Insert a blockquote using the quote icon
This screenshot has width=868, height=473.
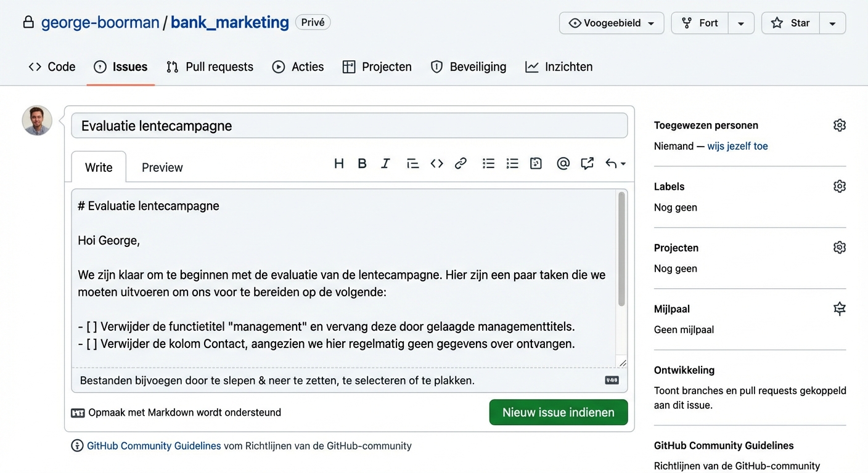[x=412, y=163]
